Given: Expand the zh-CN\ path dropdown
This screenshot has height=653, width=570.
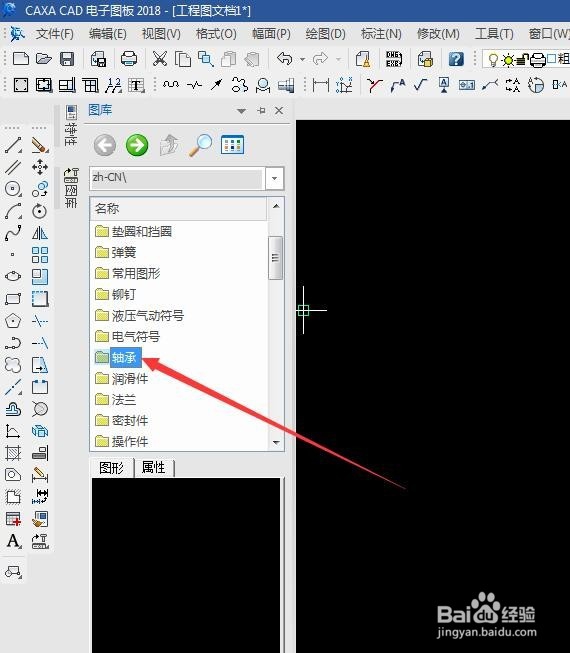Looking at the screenshot, I should 274,178.
